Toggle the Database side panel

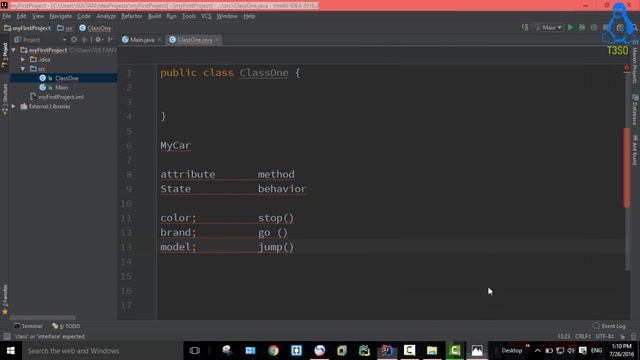[635, 109]
